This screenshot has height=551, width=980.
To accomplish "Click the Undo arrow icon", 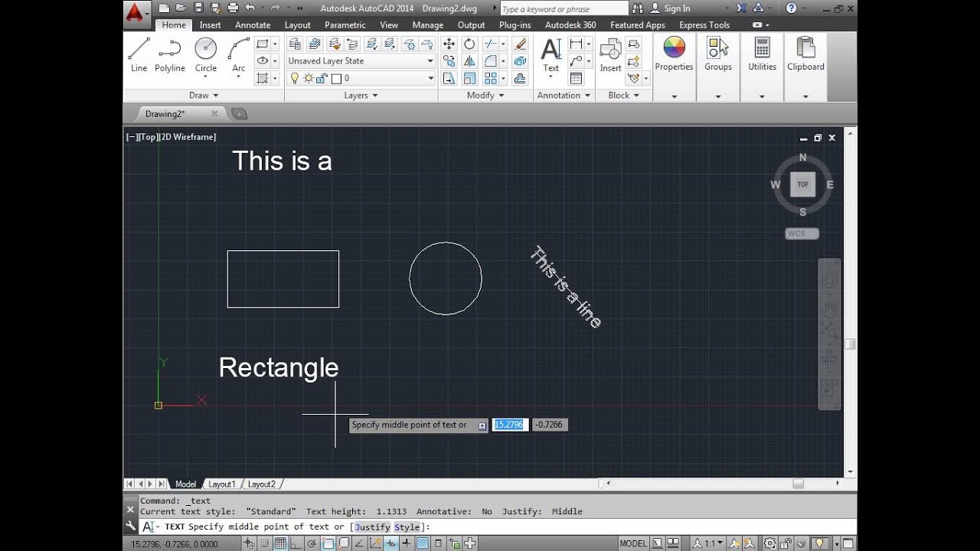I will [250, 8].
